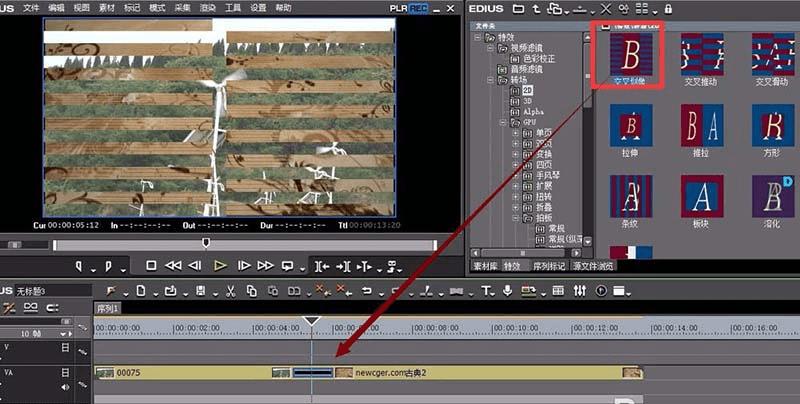Screen dimensions: 800x404
Task: Click the Stop playback button
Action: coord(151,266)
